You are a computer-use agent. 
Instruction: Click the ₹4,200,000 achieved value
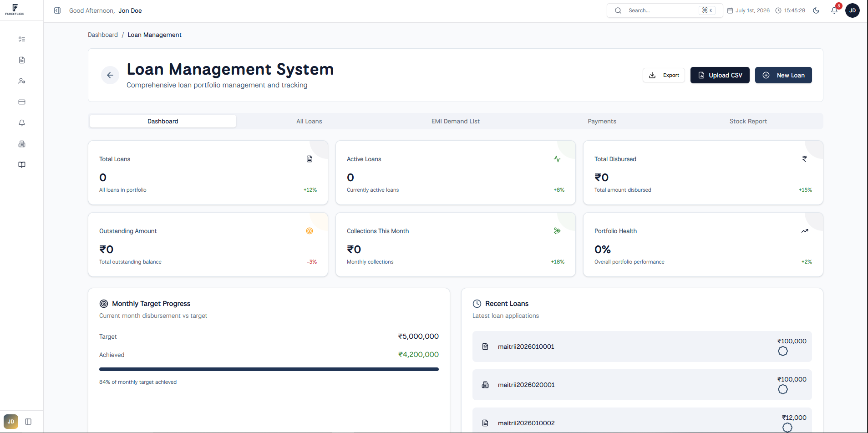pos(418,355)
